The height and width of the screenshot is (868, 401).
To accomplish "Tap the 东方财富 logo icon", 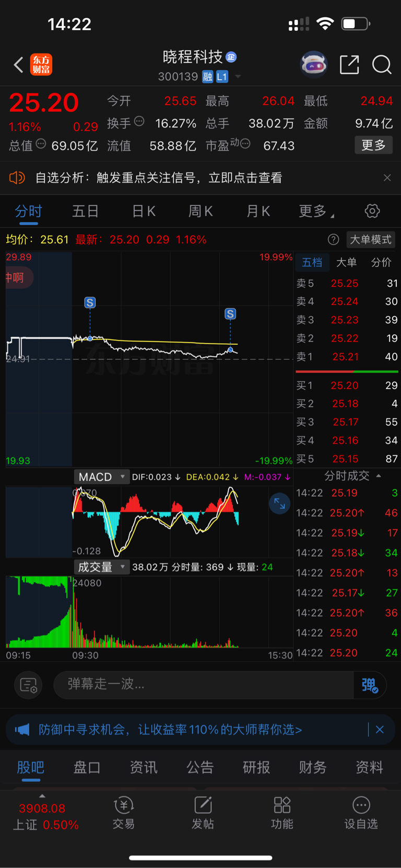I will click(x=41, y=65).
